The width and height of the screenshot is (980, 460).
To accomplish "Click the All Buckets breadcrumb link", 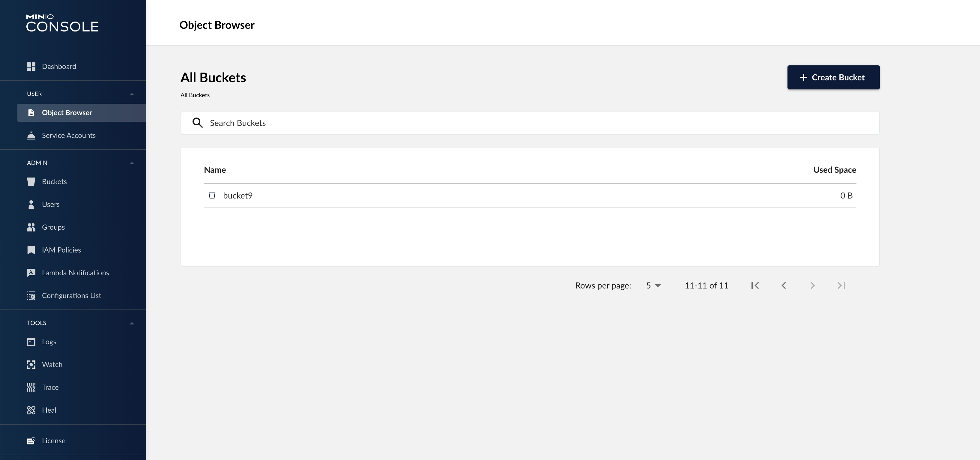I will coord(195,95).
